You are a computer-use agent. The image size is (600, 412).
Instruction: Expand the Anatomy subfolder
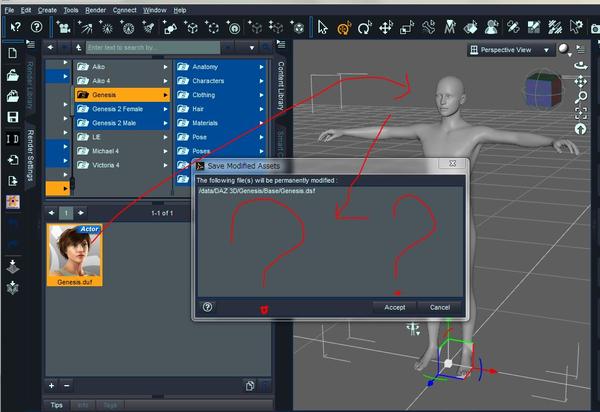click(x=261, y=67)
